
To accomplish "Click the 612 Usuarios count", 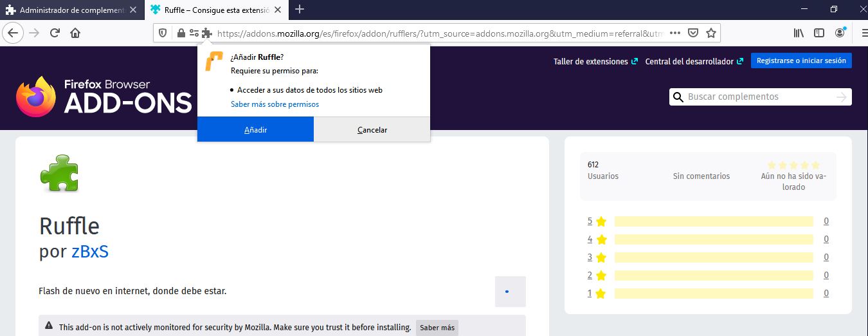I will point(603,171).
